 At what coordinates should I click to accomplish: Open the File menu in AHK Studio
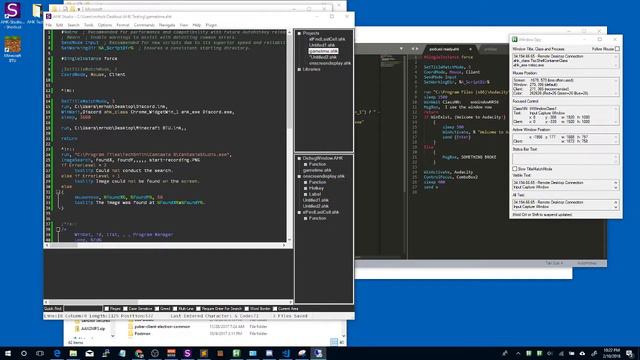pyautogui.click(x=49, y=25)
